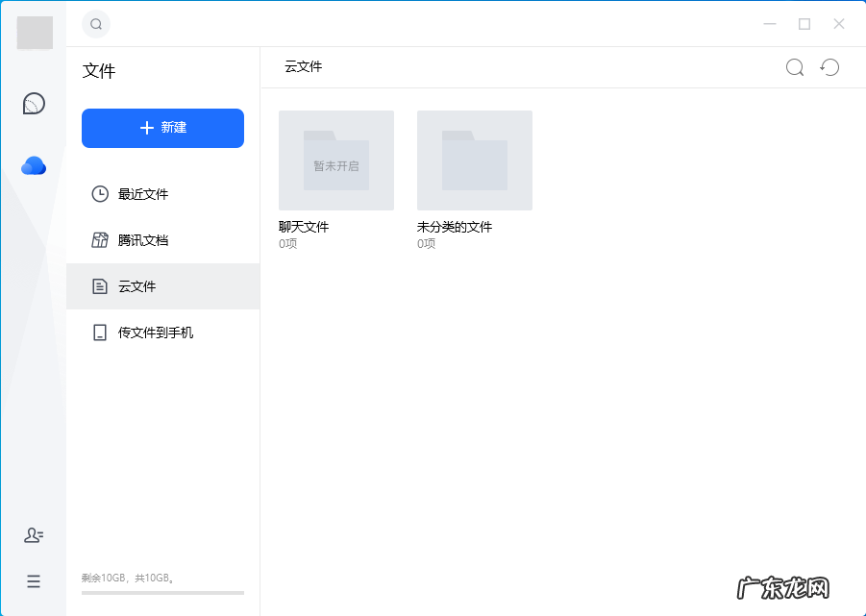Click the search icon in cloud files header
This screenshot has height=616, width=866.
pyautogui.click(x=794, y=67)
